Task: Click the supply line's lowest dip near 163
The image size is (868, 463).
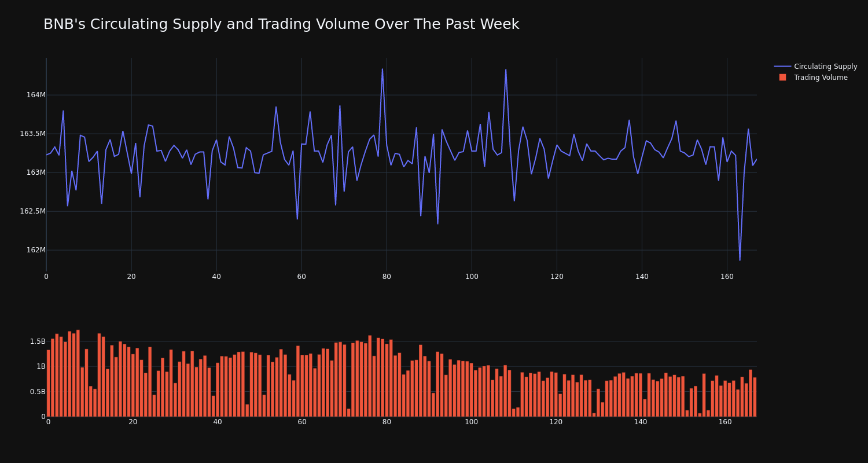Action: [x=740, y=260]
